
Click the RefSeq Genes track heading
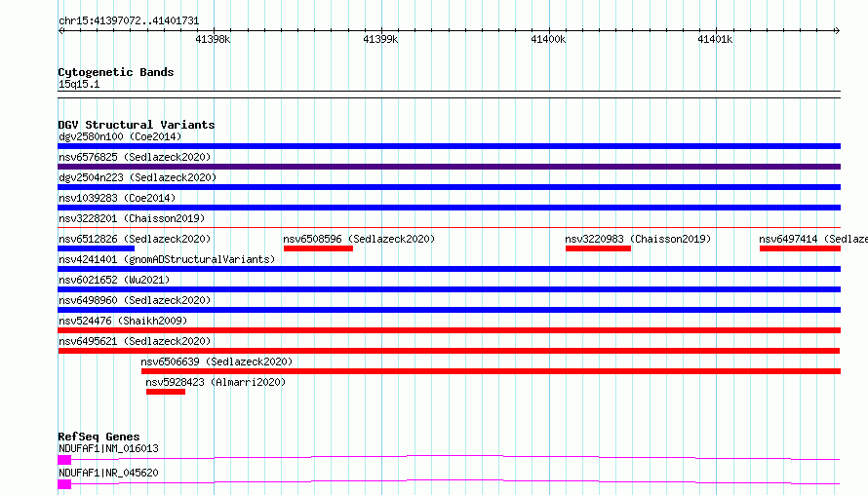99,437
